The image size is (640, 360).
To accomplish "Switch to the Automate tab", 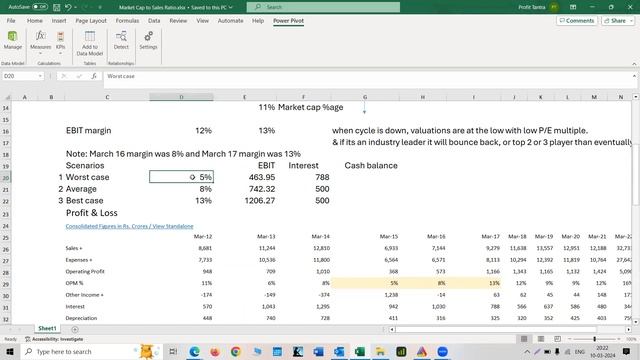I will pos(230,20).
